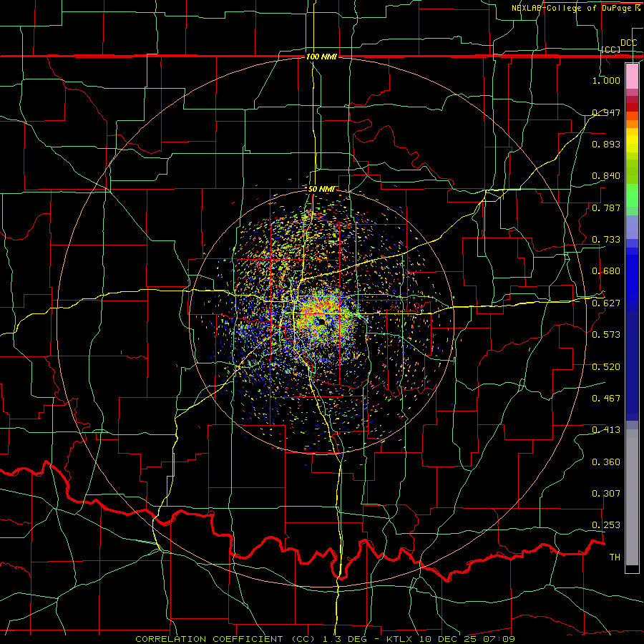Select the 0.840 scale value
644x644 pixels.
coord(606,176)
